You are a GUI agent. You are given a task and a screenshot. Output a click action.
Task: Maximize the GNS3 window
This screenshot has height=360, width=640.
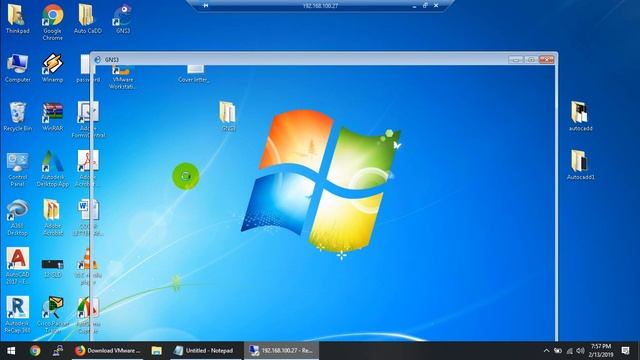(x=531, y=60)
